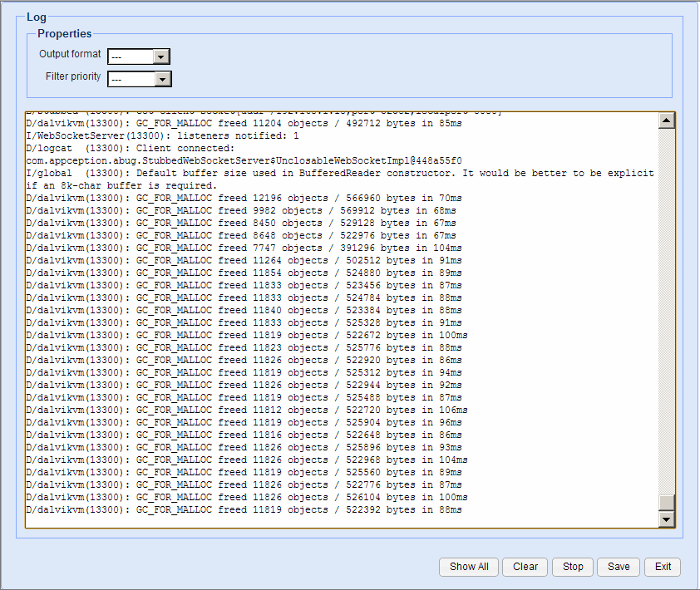This screenshot has height=590, width=700.
Task: Click log line with 522944 bytes
Action: (x=244, y=386)
